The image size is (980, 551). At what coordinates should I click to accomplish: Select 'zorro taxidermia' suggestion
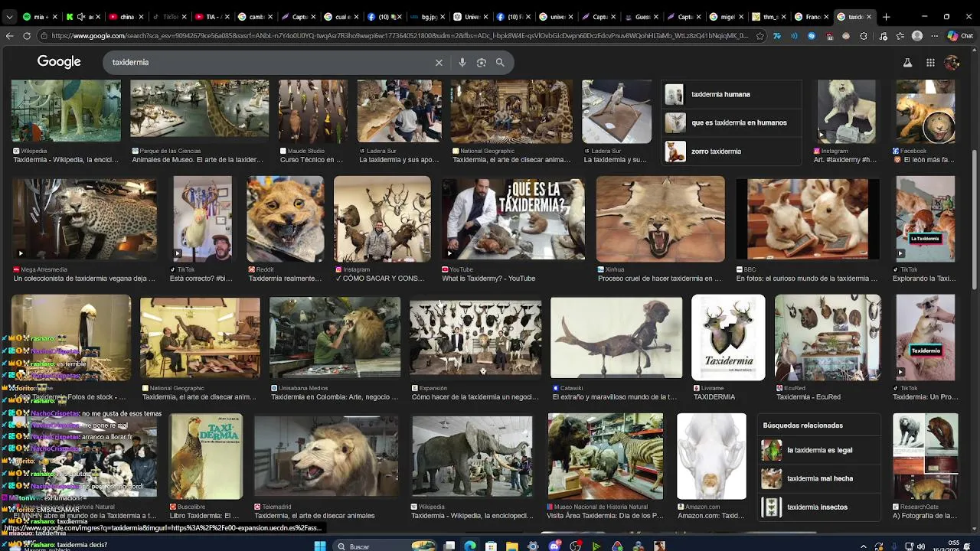click(731, 152)
